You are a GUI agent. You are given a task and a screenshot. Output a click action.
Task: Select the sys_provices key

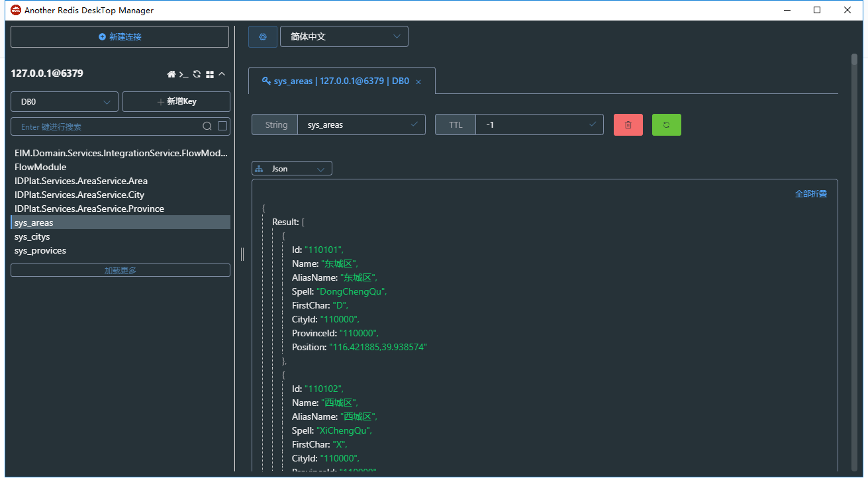point(121,250)
